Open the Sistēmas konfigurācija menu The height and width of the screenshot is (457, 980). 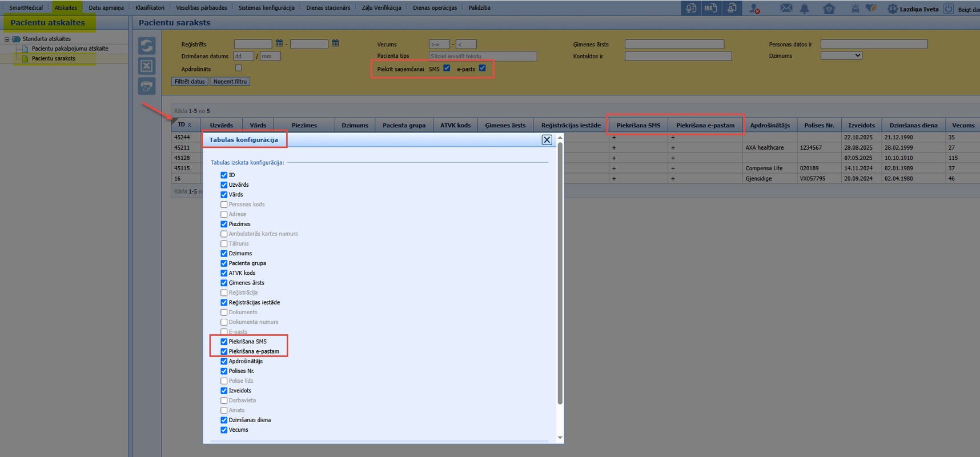pyautogui.click(x=266, y=8)
